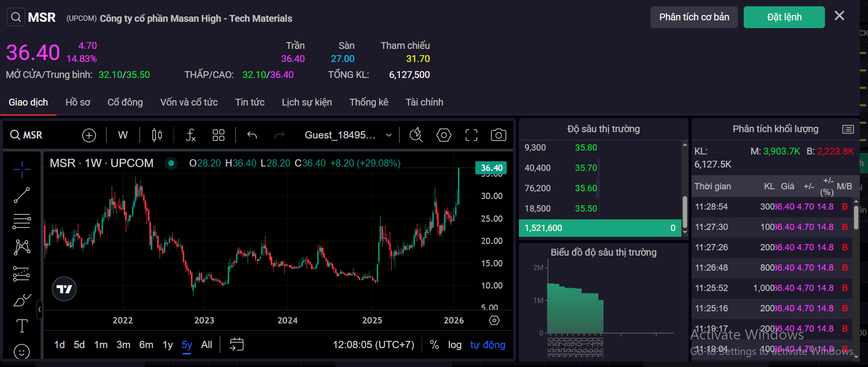Viewport: 868px width, 367px height.
Task: Undo the last chart action
Action: pos(252,135)
